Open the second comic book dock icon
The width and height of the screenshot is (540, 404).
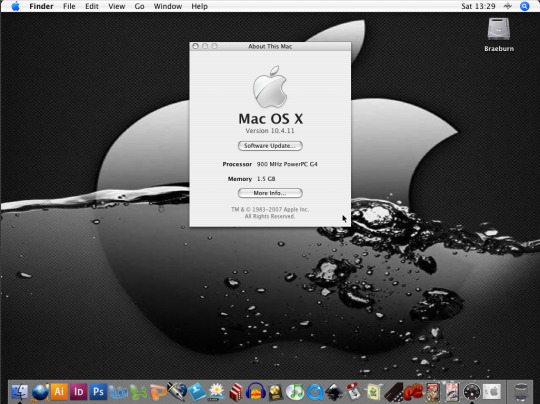point(452,392)
